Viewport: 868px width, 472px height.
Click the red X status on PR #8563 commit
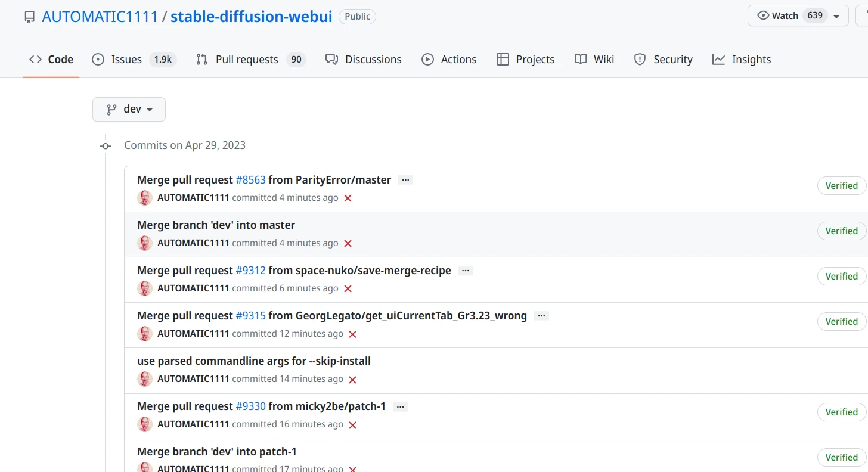tap(348, 198)
